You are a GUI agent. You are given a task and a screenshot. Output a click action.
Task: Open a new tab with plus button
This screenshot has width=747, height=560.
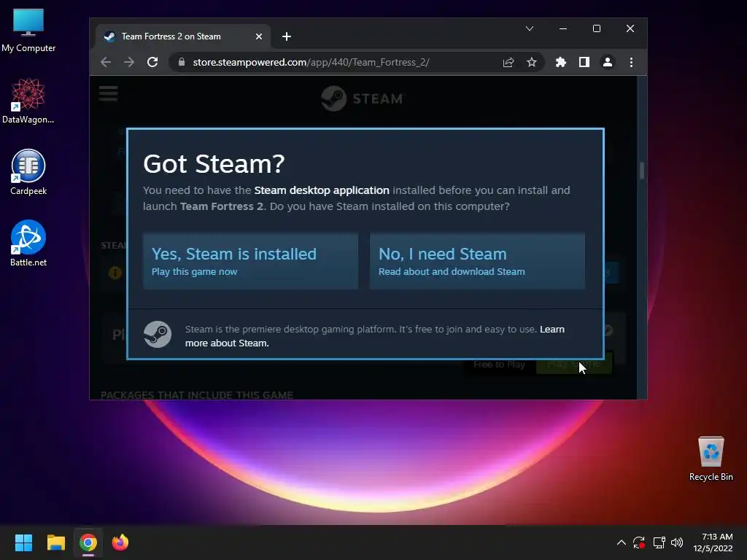point(286,36)
